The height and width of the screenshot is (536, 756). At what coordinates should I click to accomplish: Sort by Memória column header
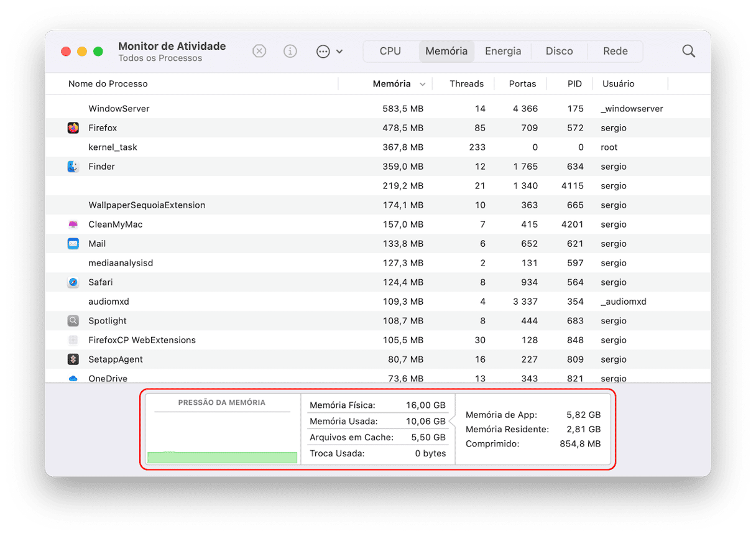point(392,84)
